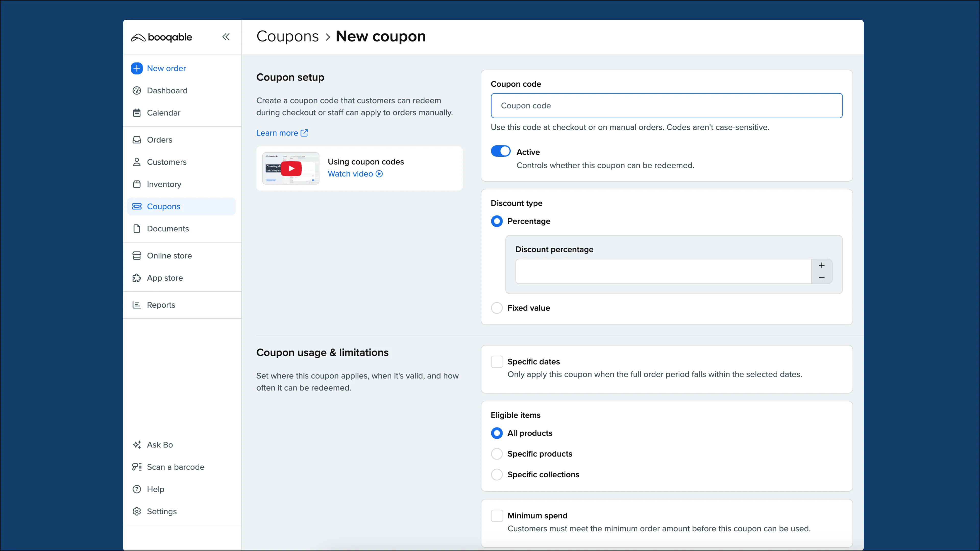Click the Dashboard gauge icon

tap(137, 91)
